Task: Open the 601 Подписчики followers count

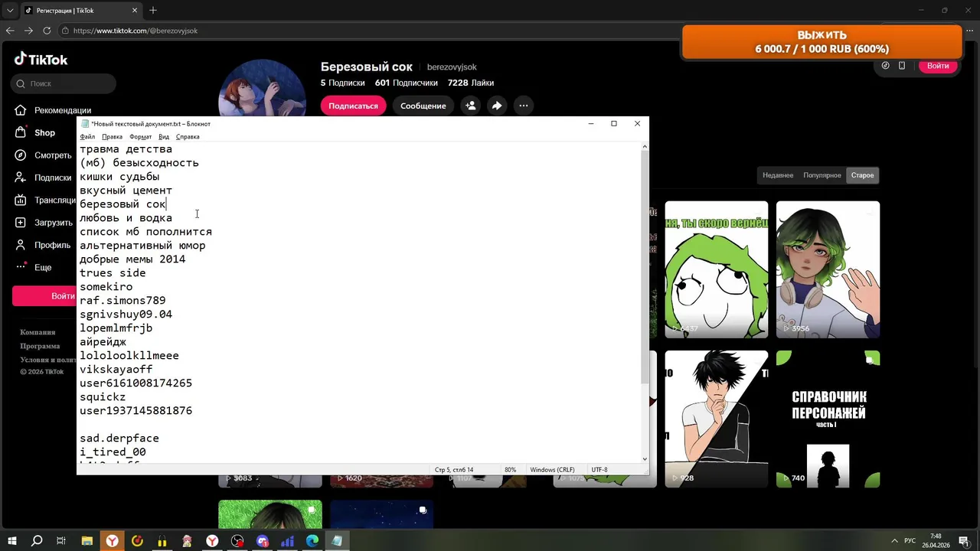Action: tap(407, 83)
